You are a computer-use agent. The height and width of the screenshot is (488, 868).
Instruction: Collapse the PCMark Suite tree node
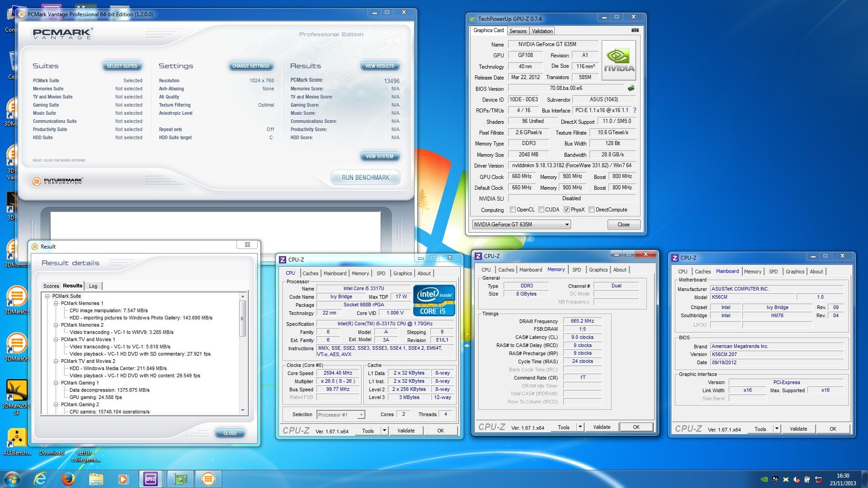point(47,296)
